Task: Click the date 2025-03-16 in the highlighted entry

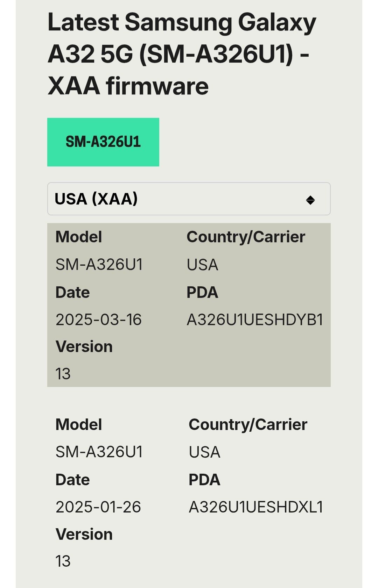Action: click(x=99, y=319)
